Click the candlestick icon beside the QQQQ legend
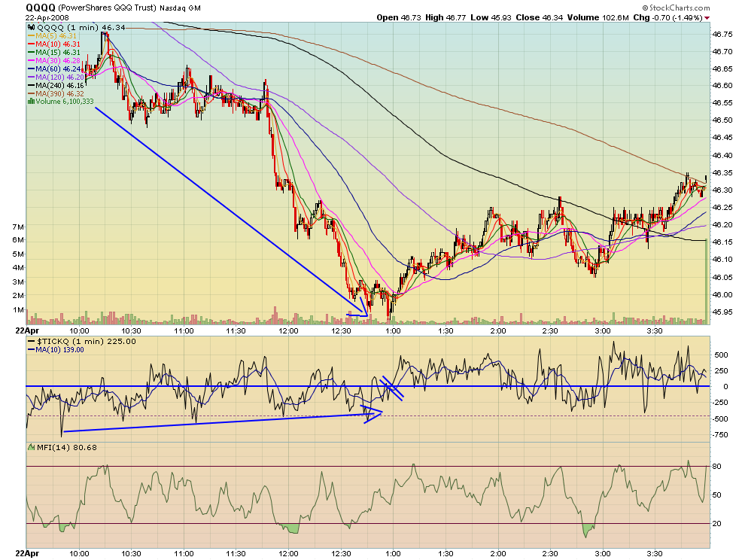 coord(32,28)
